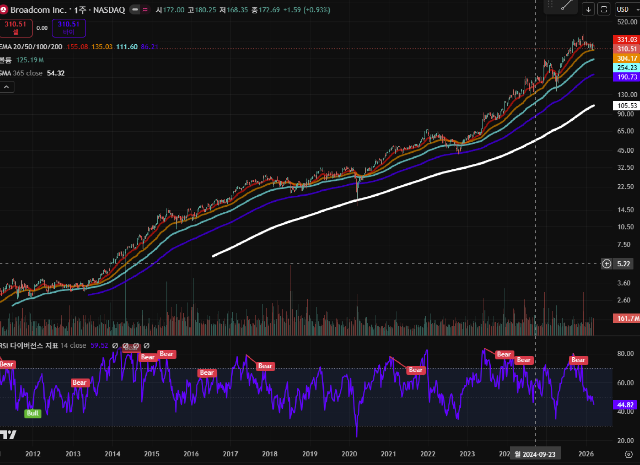The width and height of the screenshot is (640, 465).
Task: Click the +1.59 (+0.93%) price change text
Action: point(307,10)
